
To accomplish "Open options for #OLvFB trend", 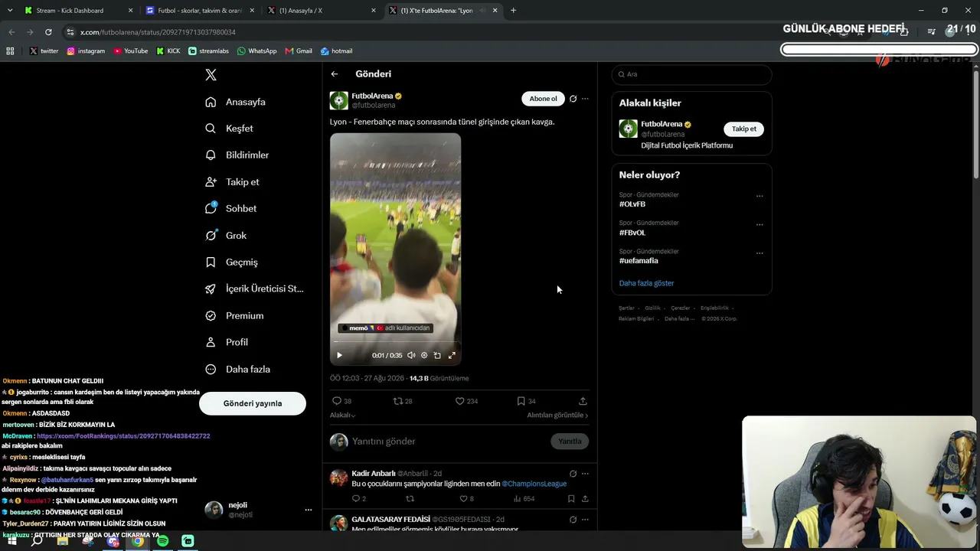I will (x=759, y=196).
